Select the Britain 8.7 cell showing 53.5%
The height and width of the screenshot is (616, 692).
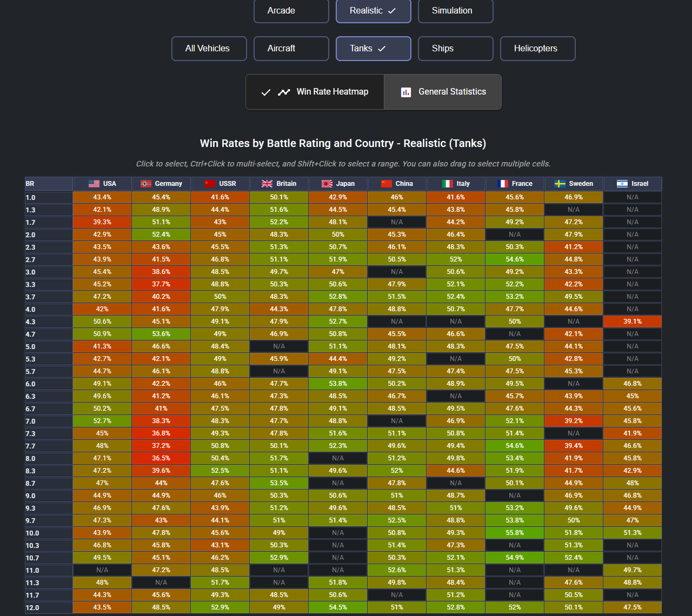coord(279,483)
